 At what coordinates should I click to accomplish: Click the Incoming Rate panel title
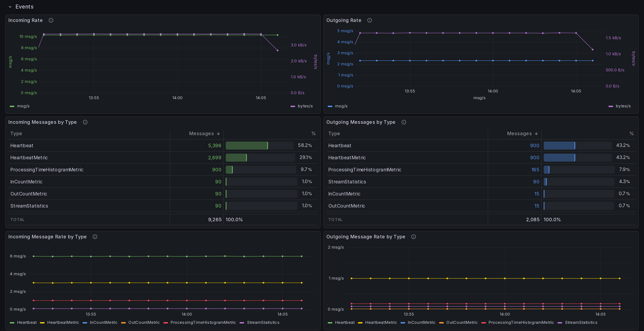coord(25,20)
